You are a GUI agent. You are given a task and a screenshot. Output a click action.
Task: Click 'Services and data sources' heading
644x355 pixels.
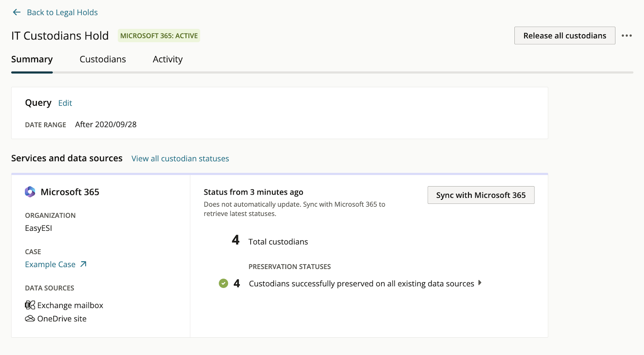67,158
